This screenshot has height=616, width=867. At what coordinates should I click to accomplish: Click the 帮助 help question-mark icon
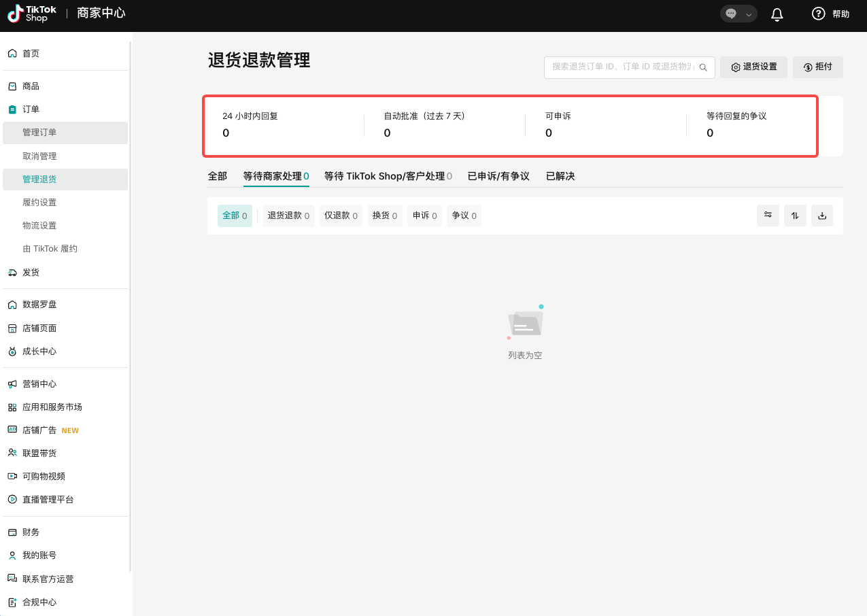click(x=818, y=14)
